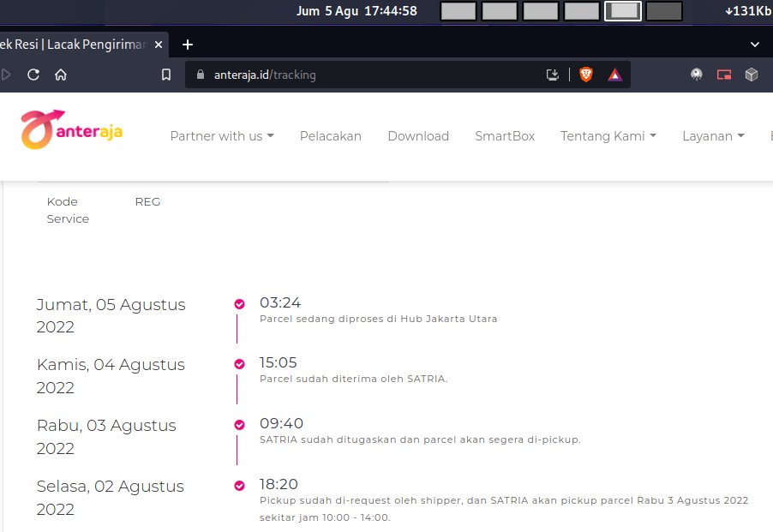Open the Download menu link
This screenshot has height=532, width=773.
[418, 136]
